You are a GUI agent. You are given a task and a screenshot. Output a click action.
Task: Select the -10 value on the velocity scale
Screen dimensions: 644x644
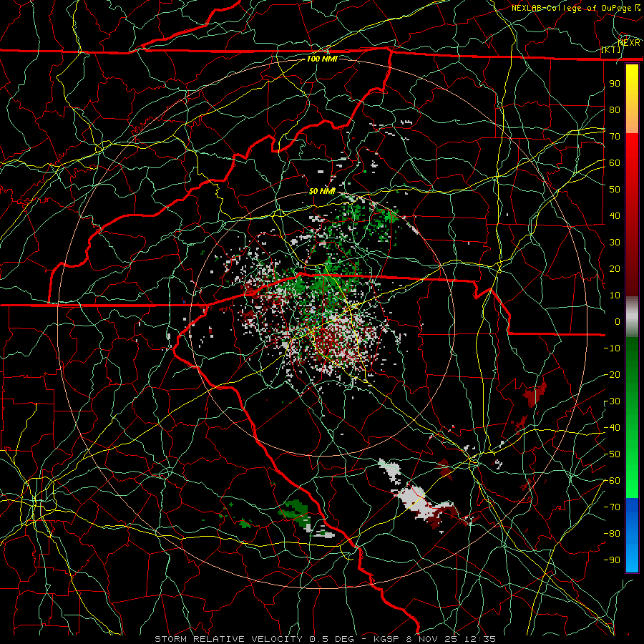[612, 348]
